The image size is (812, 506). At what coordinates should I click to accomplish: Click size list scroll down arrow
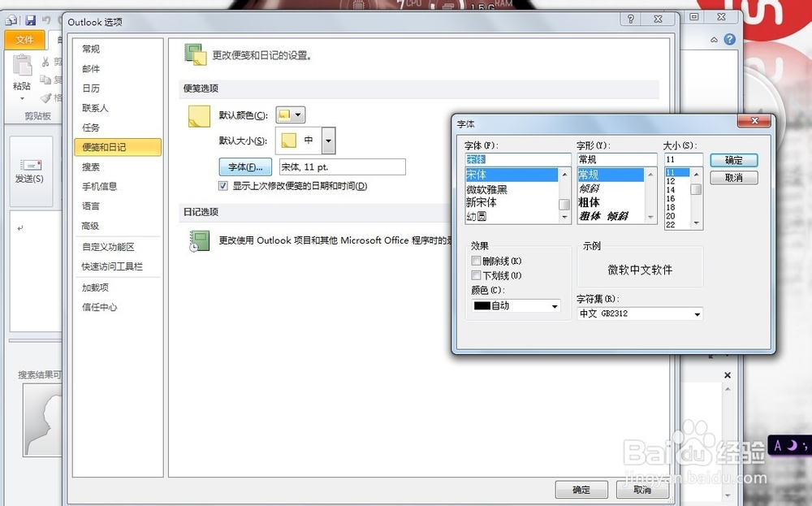pos(697,223)
